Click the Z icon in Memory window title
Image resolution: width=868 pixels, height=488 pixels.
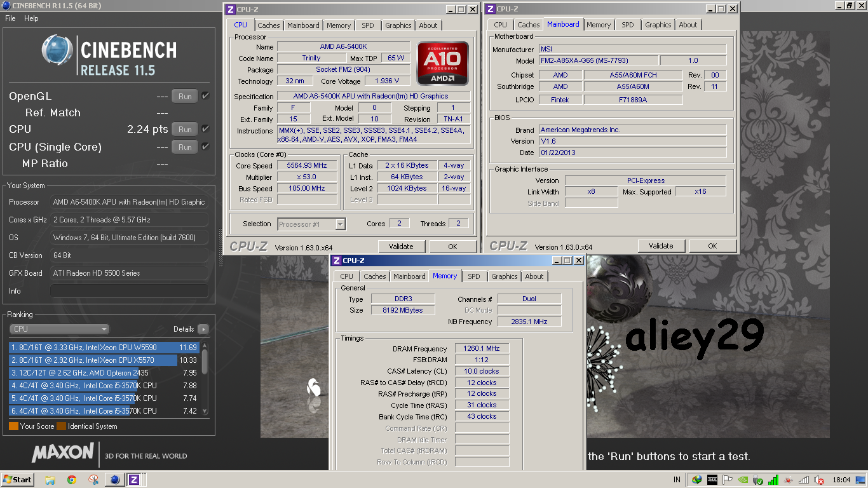pyautogui.click(x=337, y=261)
